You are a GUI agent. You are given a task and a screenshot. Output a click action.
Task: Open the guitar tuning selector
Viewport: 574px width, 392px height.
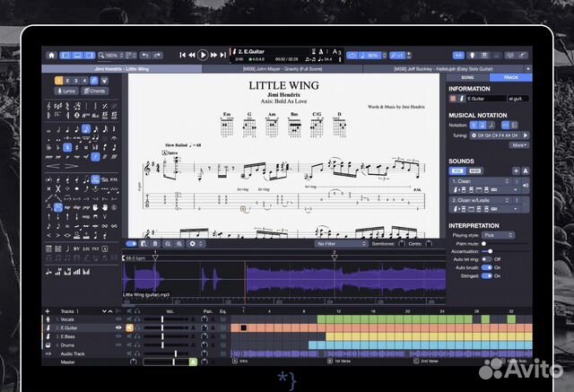coord(500,135)
